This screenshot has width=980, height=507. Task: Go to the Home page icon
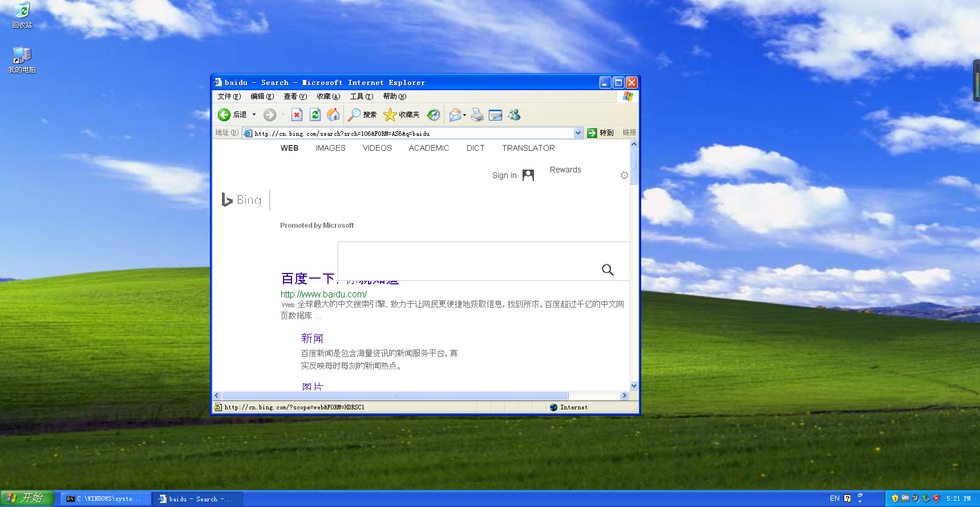(x=333, y=115)
